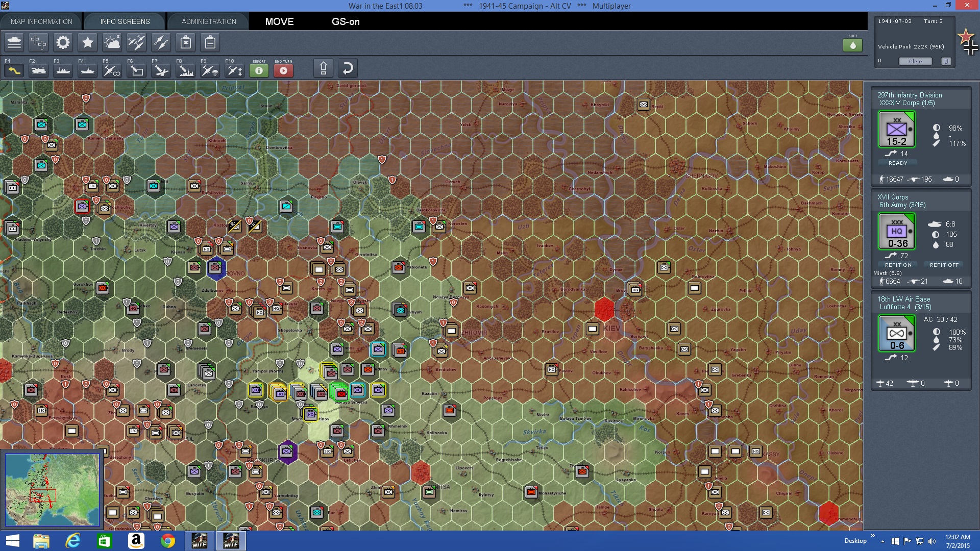Viewport: 980px width, 551px height.
Task: Open Windows Start button
Action: click(12, 541)
